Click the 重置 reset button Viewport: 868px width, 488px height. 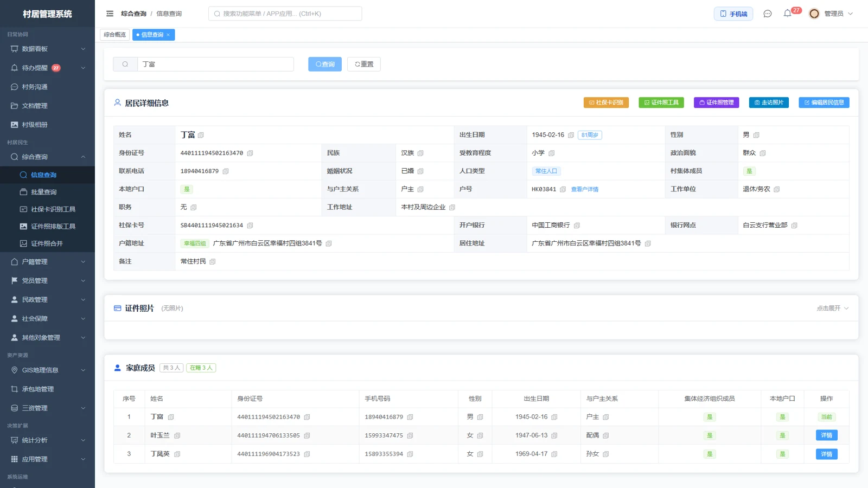click(364, 64)
